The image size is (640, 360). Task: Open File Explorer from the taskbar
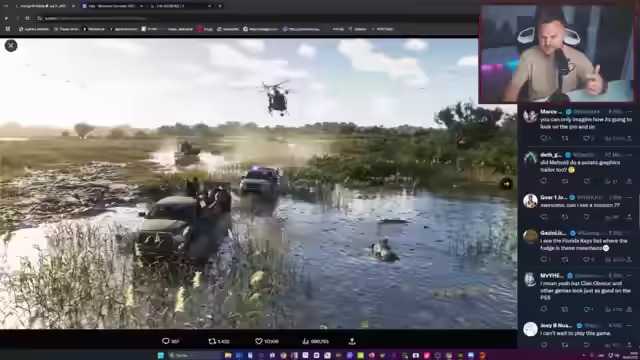point(228,355)
